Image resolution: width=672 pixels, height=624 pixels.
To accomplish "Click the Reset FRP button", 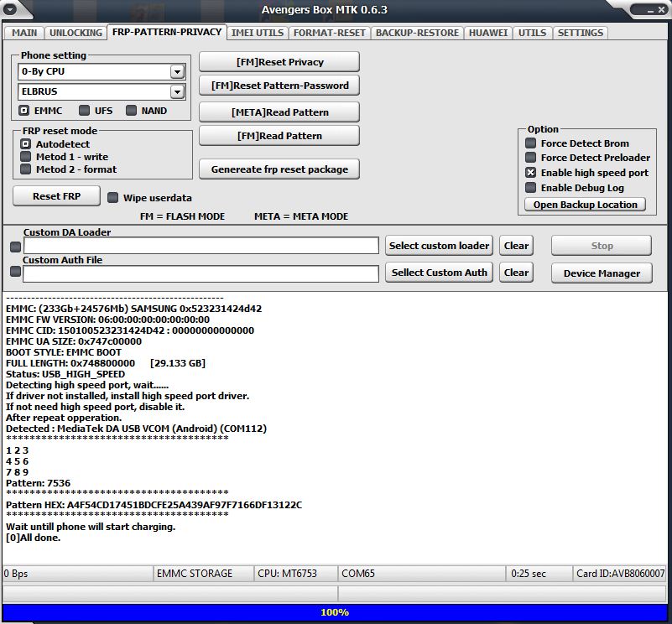I will (56, 196).
